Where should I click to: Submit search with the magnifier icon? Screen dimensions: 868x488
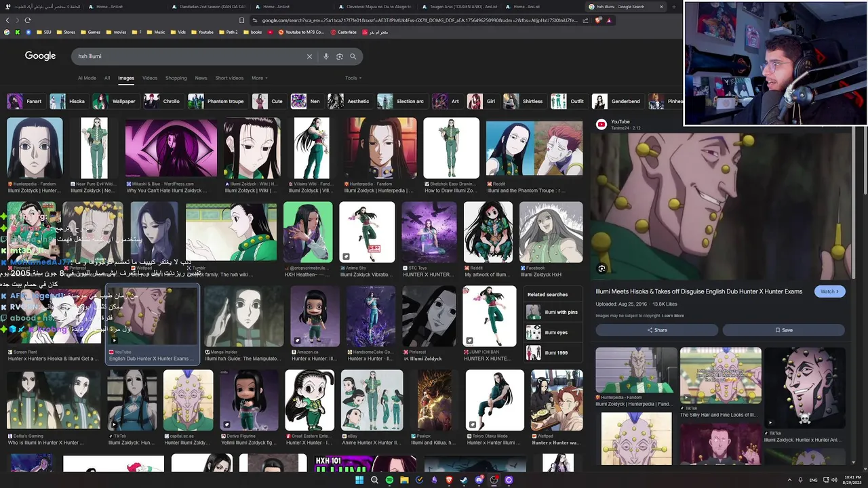tap(353, 56)
